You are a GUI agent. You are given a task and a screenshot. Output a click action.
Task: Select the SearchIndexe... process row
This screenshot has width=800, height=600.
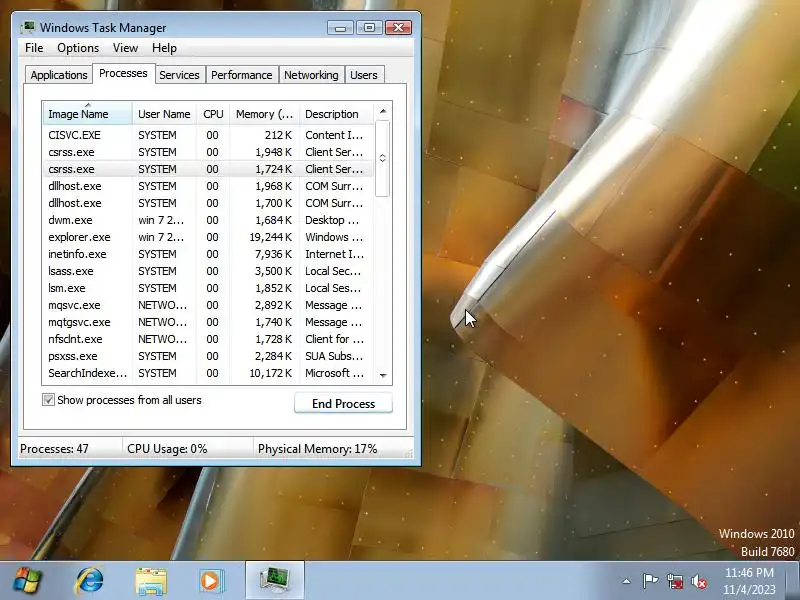coord(208,373)
